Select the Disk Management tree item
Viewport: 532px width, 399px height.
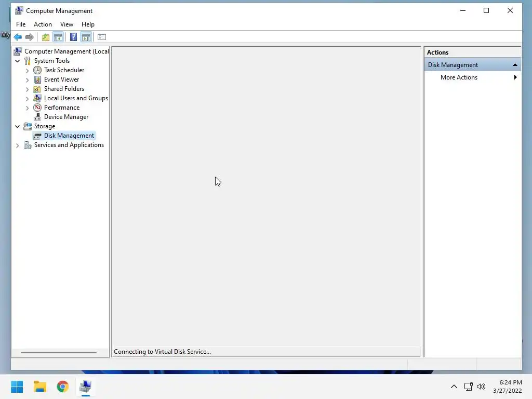coord(69,136)
